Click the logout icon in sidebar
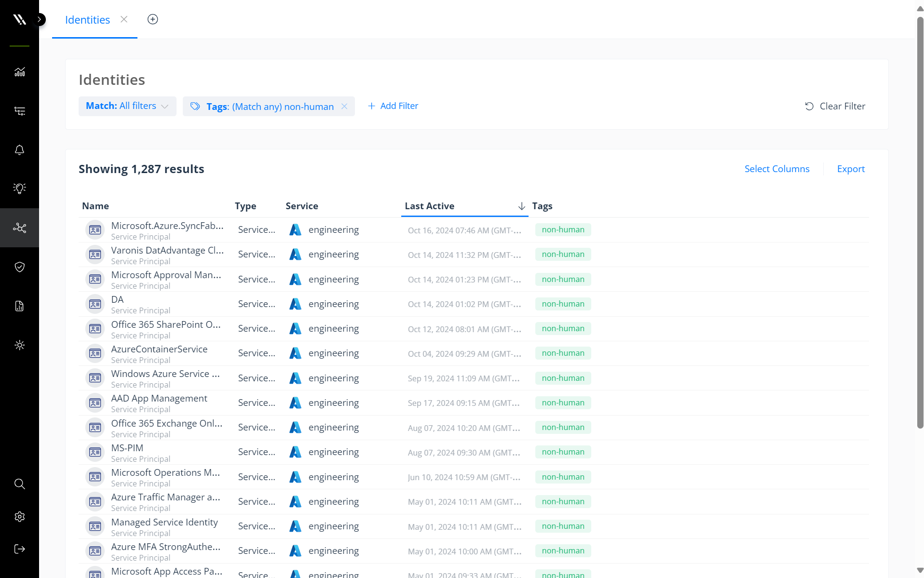The width and height of the screenshot is (924, 578). coord(19,549)
